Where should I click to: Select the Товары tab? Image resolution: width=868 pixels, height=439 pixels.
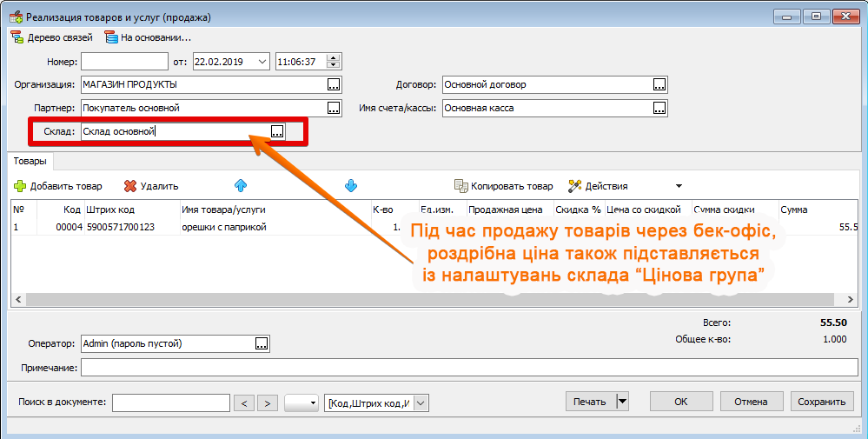click(x=30, y=162)
